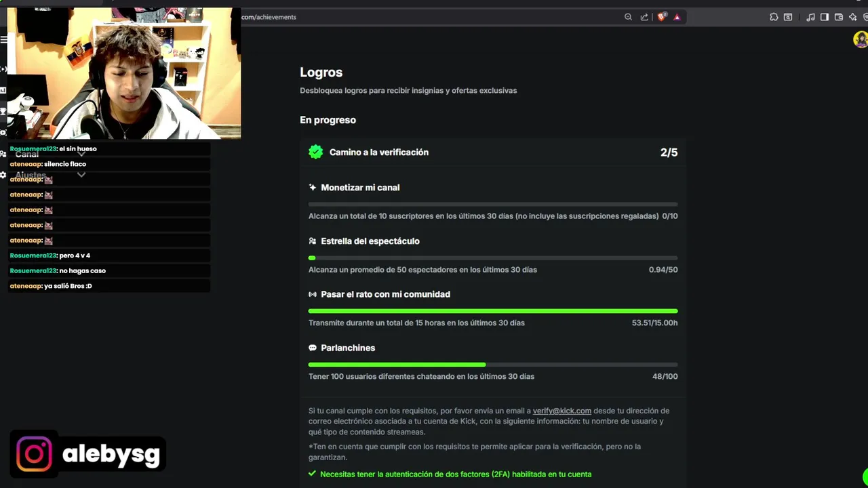
Task: Click the green checkmark next to 2FA requirement
Action: click(x=312, y=474)
